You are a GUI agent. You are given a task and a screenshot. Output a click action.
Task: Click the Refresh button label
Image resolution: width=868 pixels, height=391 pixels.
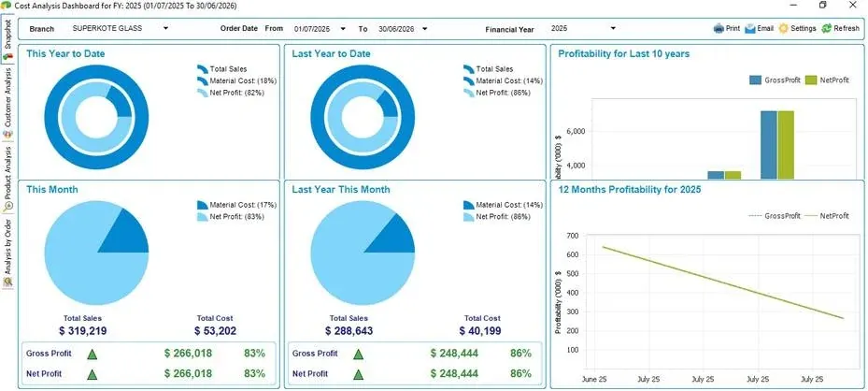[x=847, y=28]
